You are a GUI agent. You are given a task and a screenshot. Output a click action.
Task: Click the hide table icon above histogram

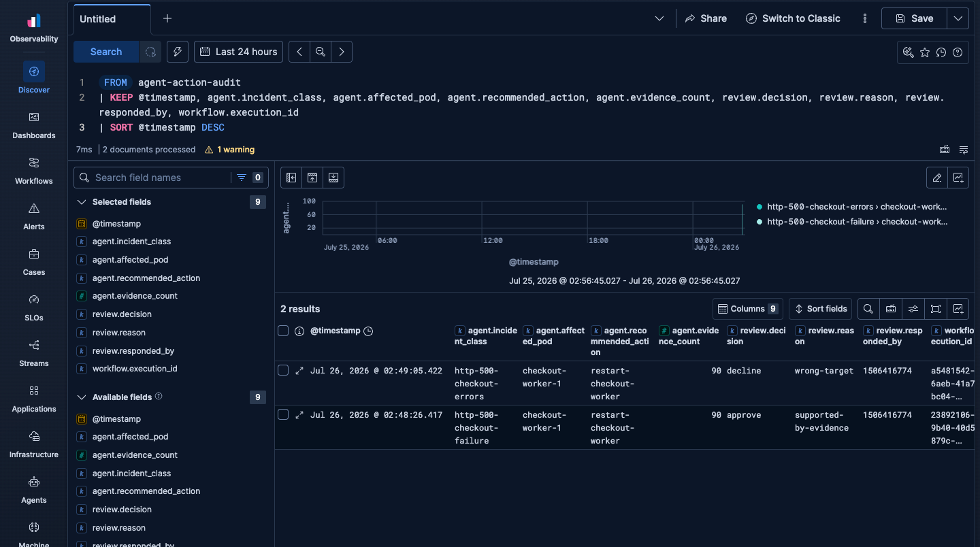pyautogui.click(x=333, y=178)
